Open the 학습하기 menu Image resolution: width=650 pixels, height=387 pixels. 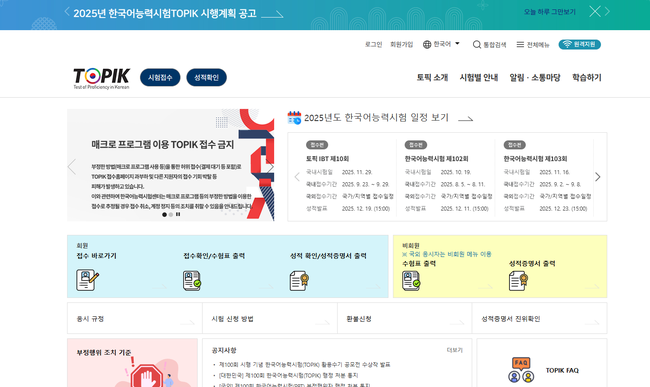tap(587, 77)
